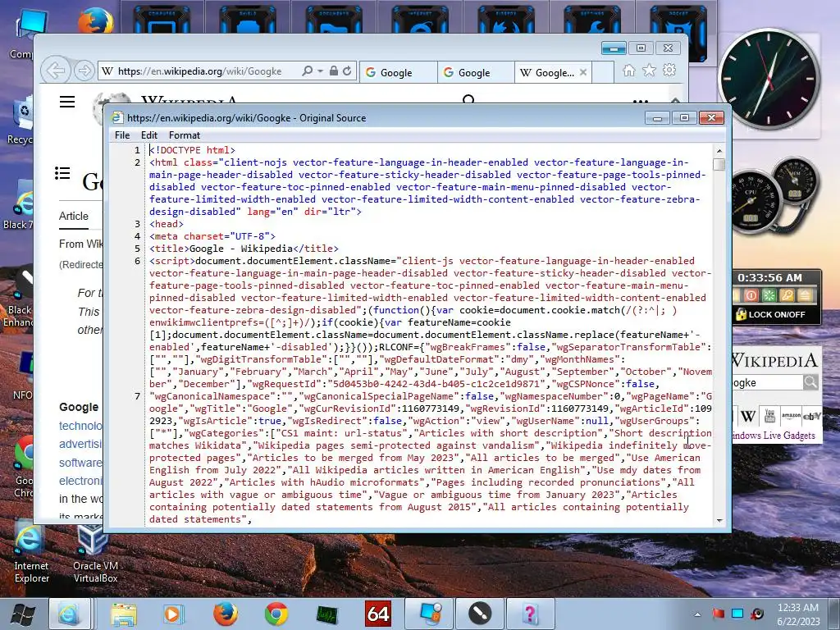
Task: Open the Tools gear in Internet Explorer
Action: (x=669, y=71)
